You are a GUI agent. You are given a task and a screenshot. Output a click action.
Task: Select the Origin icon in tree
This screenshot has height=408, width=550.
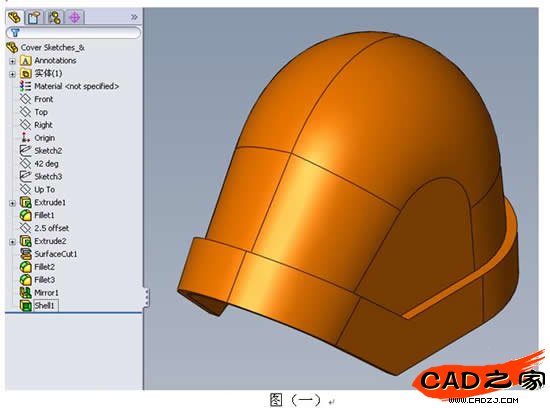[25, 138]
